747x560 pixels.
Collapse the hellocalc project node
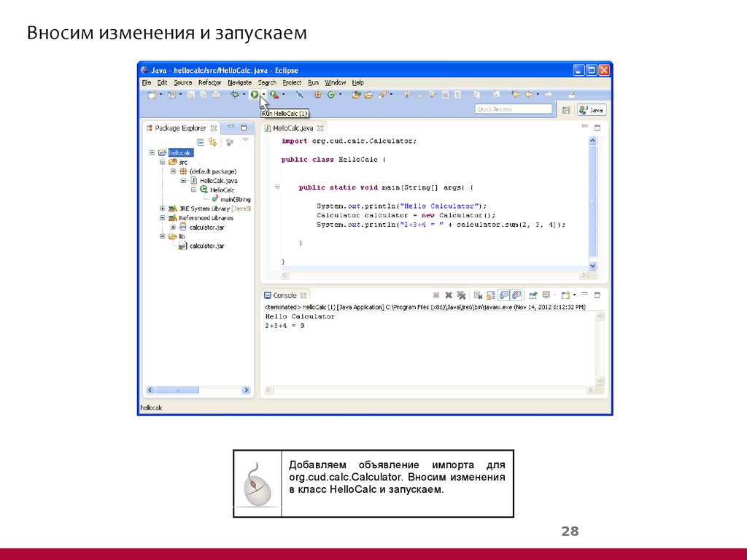click(152, 152)
